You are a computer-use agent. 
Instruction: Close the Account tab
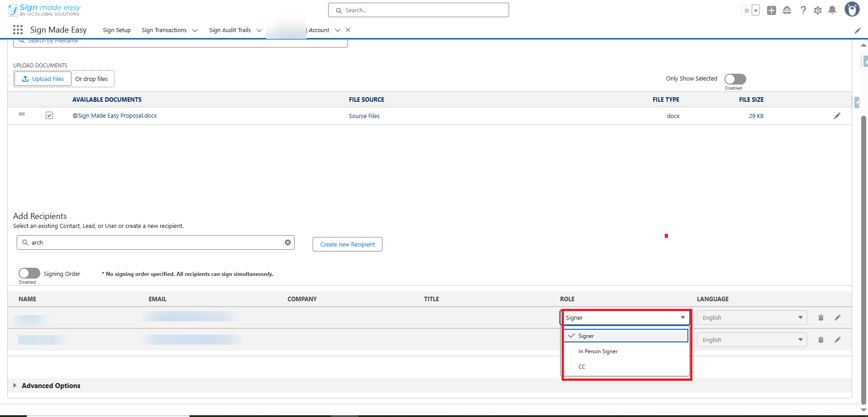click(x=348, y=30)
